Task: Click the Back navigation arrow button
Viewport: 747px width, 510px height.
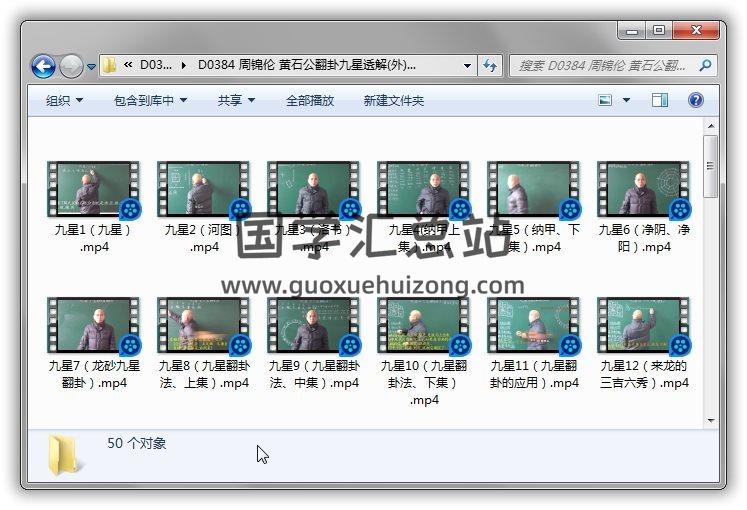Action: pos(43,66)
